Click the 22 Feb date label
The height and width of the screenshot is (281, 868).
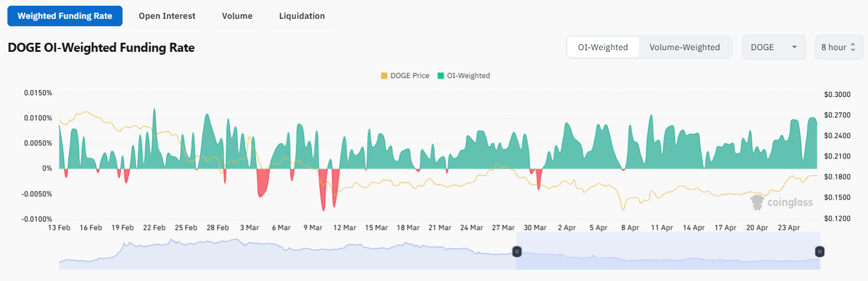(x=154, y=227)
